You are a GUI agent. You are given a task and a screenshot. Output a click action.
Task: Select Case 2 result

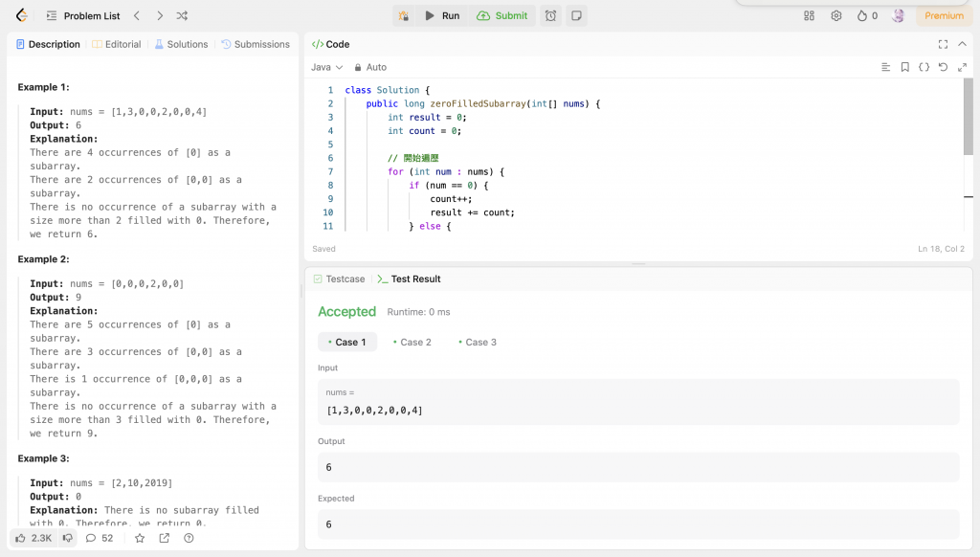pyautogui.click(x=412, y=342)
